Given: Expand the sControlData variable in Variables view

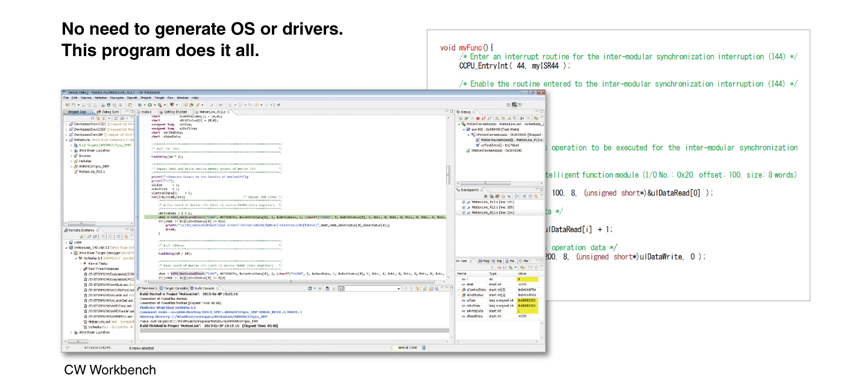Looking at the screenshot, I should [459, 289].
